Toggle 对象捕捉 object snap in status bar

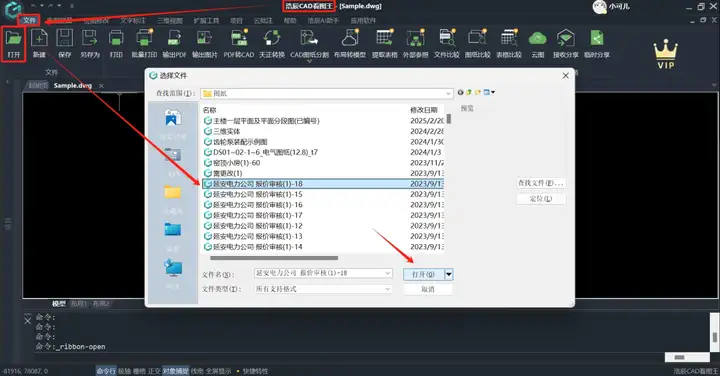[x=175, y=371]
